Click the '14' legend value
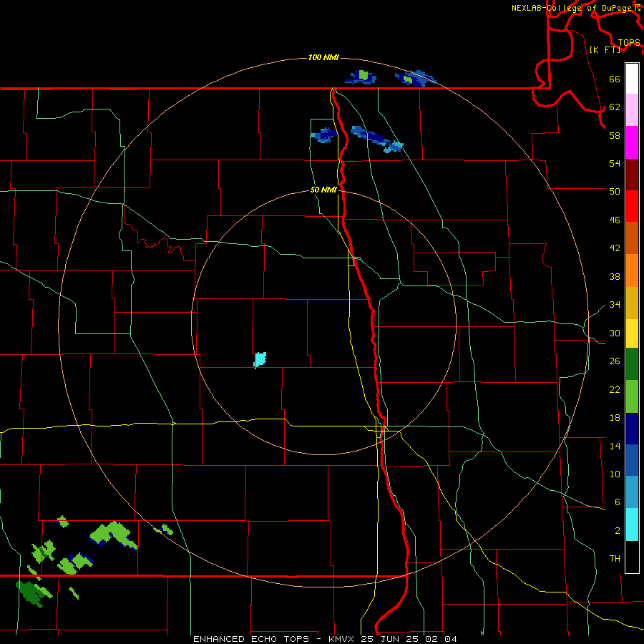This screenshot has height=644, width=644. [615, 446]
